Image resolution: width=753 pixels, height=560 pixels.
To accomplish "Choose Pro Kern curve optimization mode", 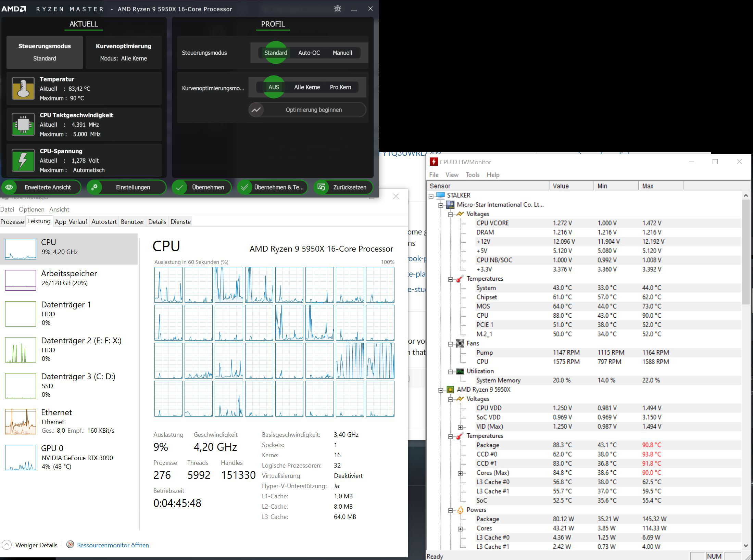I will (x=340, y=87).
